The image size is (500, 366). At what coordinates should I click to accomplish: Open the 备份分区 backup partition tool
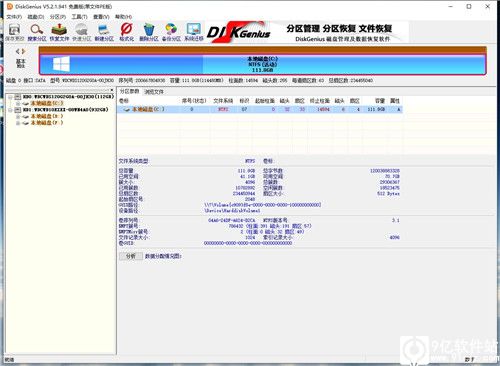click(171, 32)
